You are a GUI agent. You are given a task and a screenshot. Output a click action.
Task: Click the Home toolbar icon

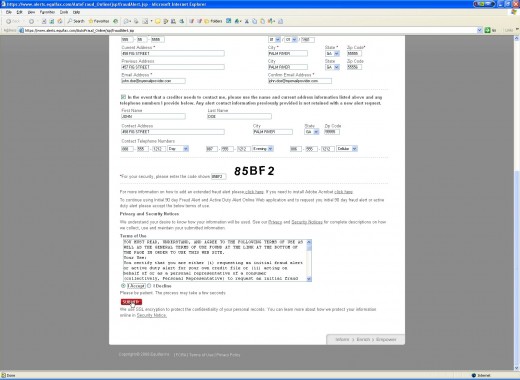click(x=60, y=21)
